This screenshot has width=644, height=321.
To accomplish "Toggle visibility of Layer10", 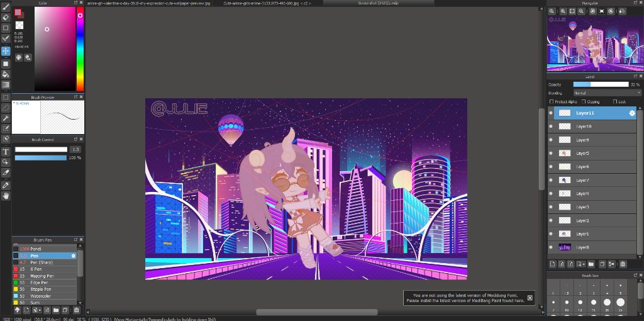I will pyautogui.click(x=551, y=127).
